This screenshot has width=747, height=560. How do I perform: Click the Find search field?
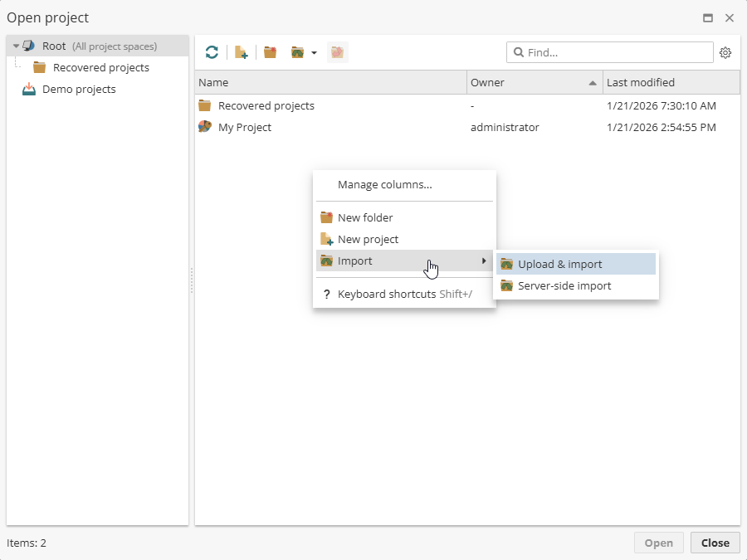pyautogui.click(x=614, y=52)
